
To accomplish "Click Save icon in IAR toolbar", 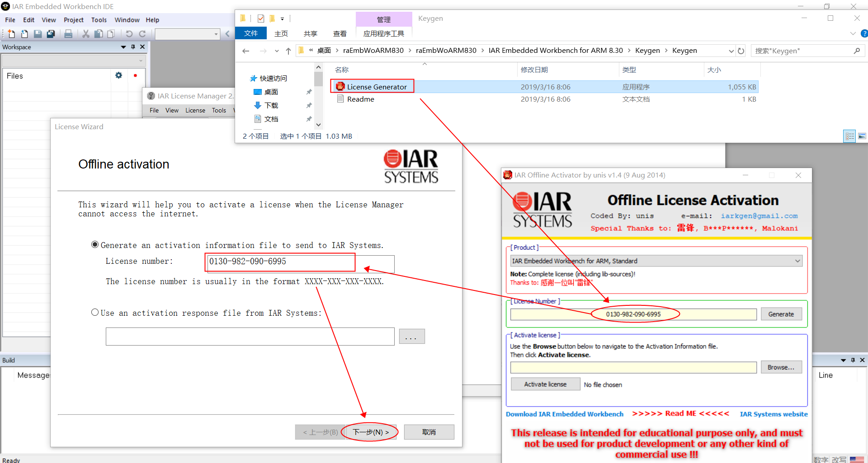I will tap(38, 34).
